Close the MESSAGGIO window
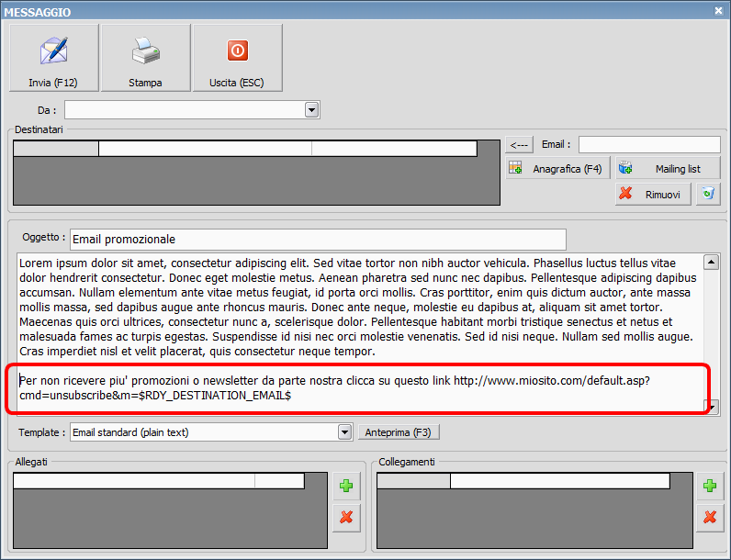 (x=719, y=10)
